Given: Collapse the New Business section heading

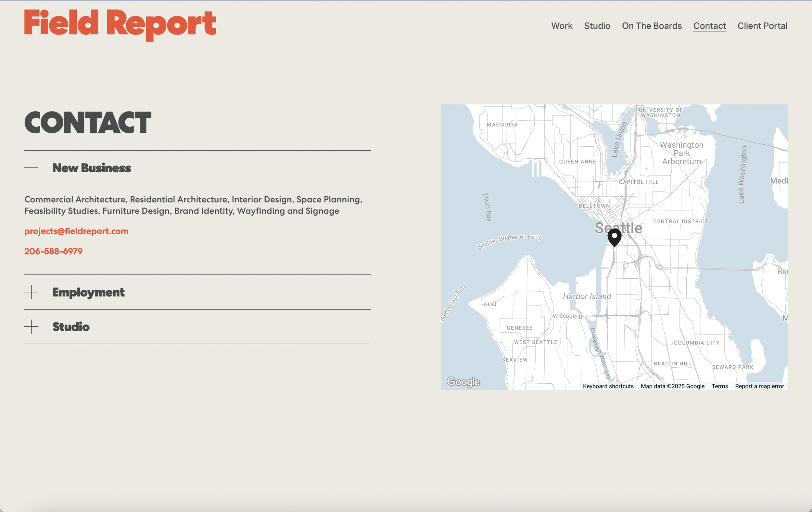Looking at the screenshot, I should click(x=91, y=168).
